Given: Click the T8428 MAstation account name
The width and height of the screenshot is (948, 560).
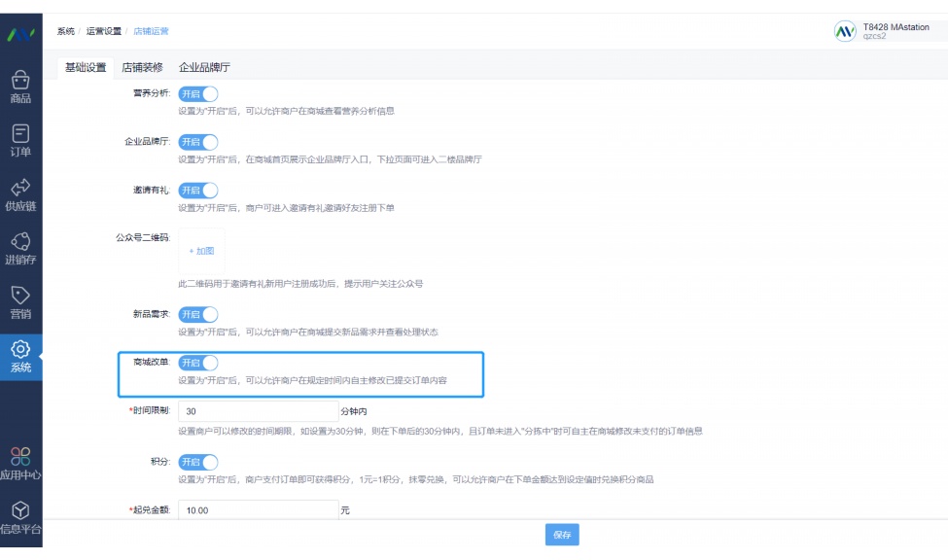Looking at the screenshot, I should click(x=896, y=27).
